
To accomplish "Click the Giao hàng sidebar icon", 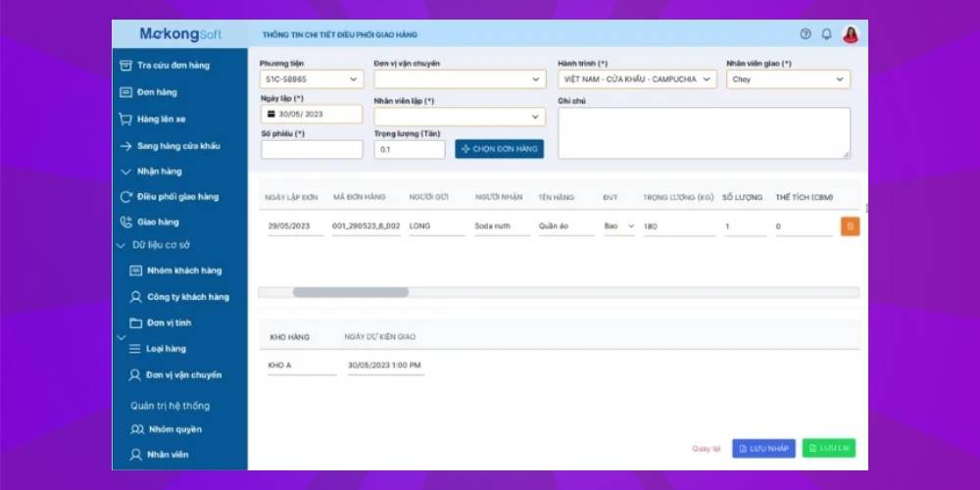I will click(x=125, y=222).
